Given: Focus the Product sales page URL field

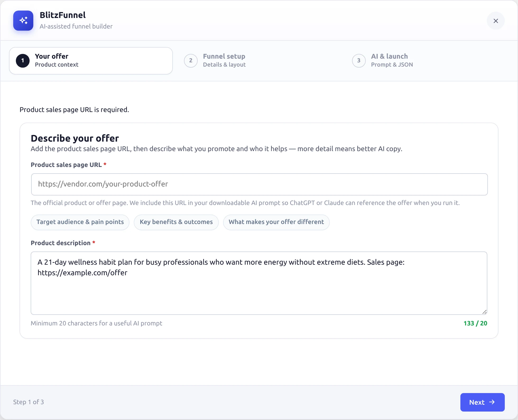Looking at the screenshot, I should (x=259, y=184).
